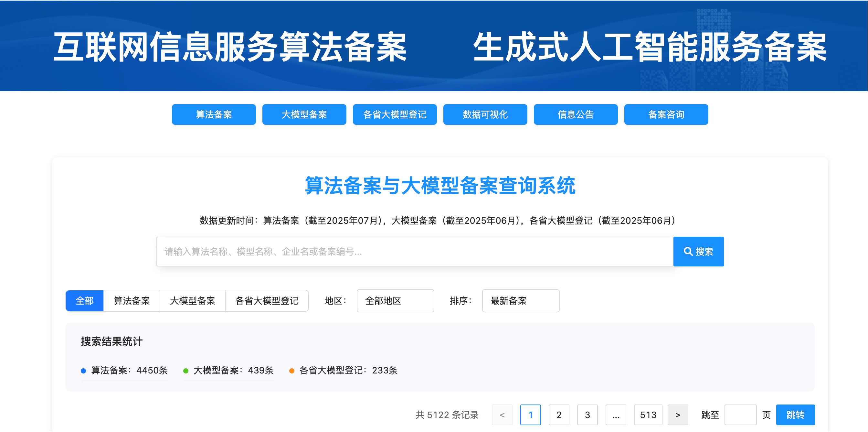The width and height of the screenshot is (868, 432).
Task: Jump to last page 513
Action: 648,415
